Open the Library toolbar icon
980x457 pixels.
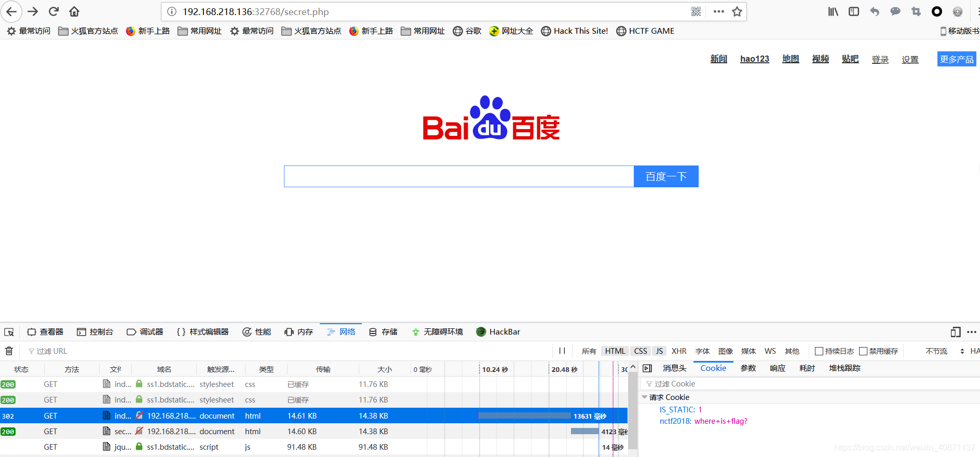(833, 11)
